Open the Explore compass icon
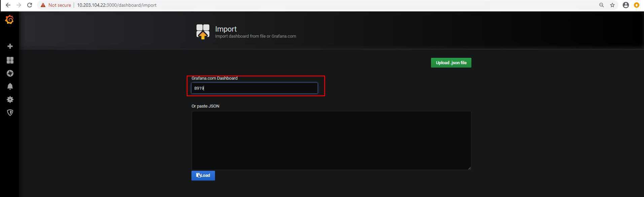Image resolution: width=644 pixels, height=197 pixels. (x=10, y=73)
